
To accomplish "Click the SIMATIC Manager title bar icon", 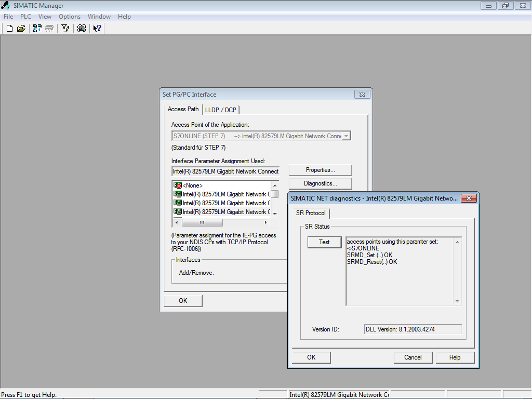I will (5, 5).
